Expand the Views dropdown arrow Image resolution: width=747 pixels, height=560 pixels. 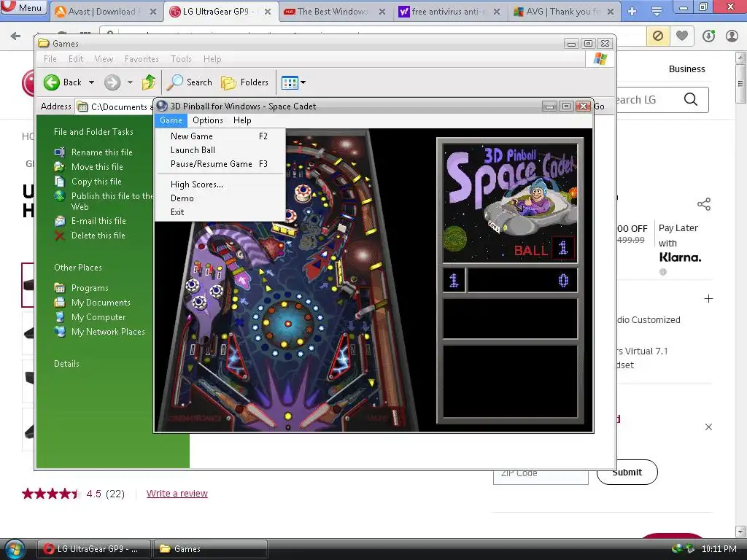tap(303, 82)
